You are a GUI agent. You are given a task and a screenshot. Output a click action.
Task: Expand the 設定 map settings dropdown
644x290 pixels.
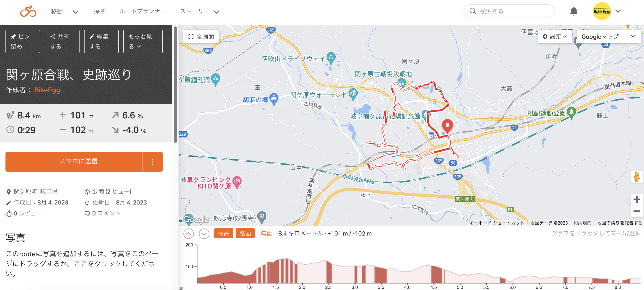click(x=555, y=36)
